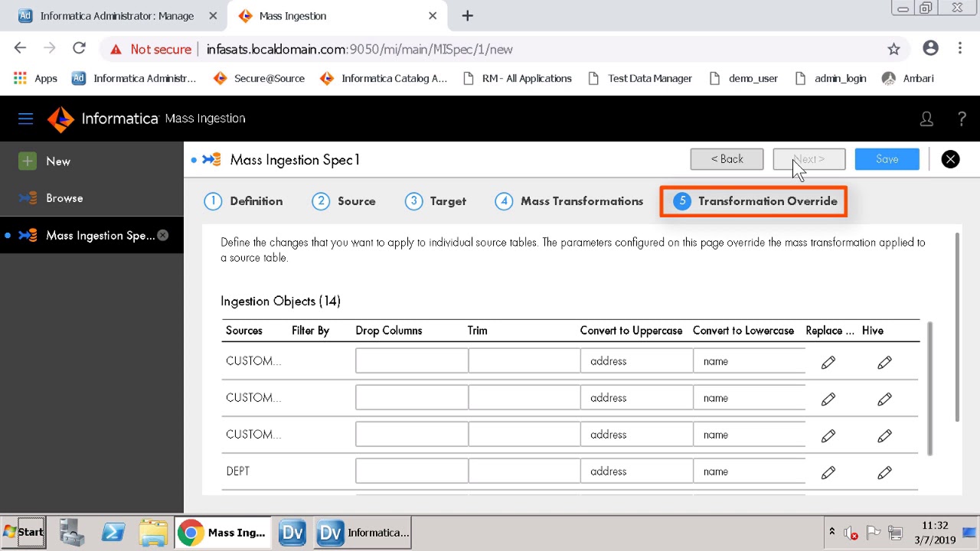
Task: Click Uppercase address cell in DEPT row
Action: click(637, 471)
